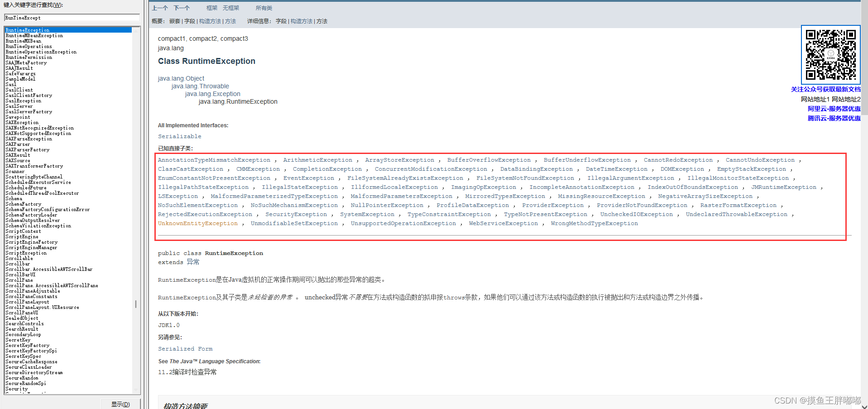
Task: Select Scanner in the index list
Action: pyautogui.click(x=15, y=171)
